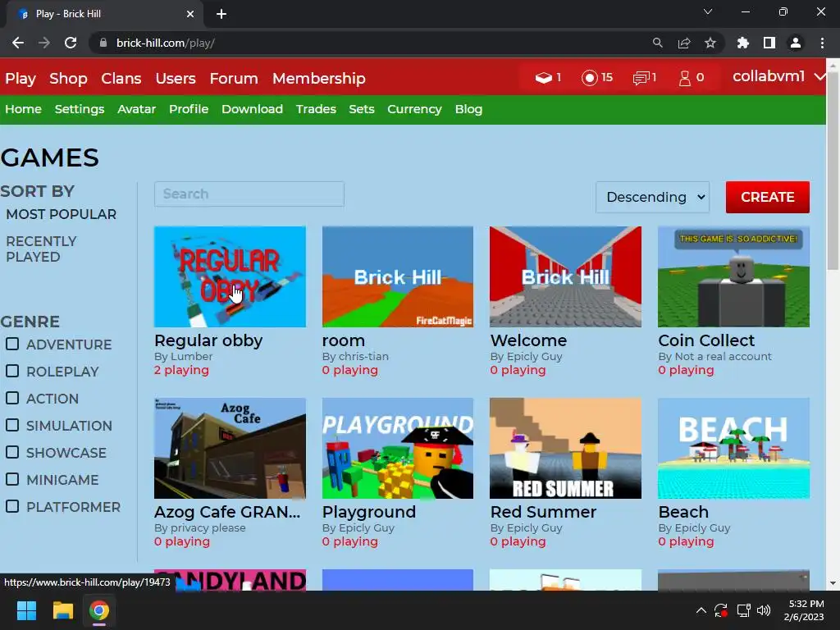Tick the Platformer genre checkbox
840x630 pixels.
tap(12, 506)
